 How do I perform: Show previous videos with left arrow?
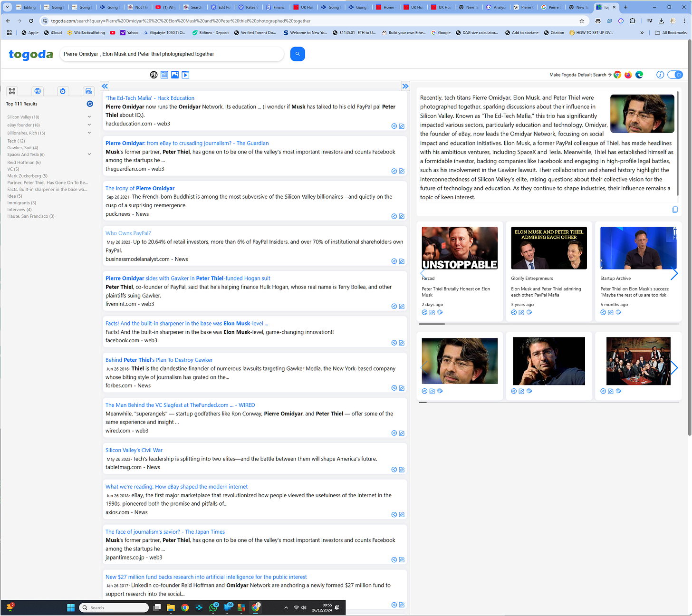[422, 273]
